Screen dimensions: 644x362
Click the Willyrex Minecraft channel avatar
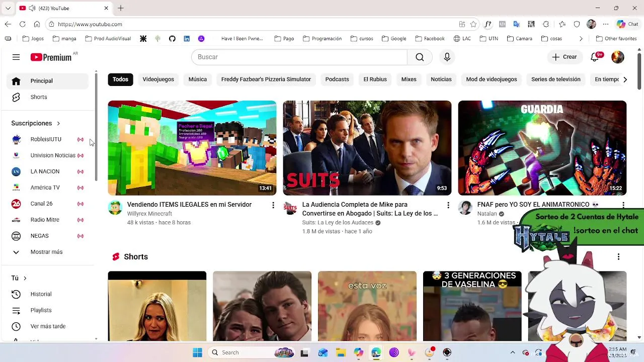[115, 208]
